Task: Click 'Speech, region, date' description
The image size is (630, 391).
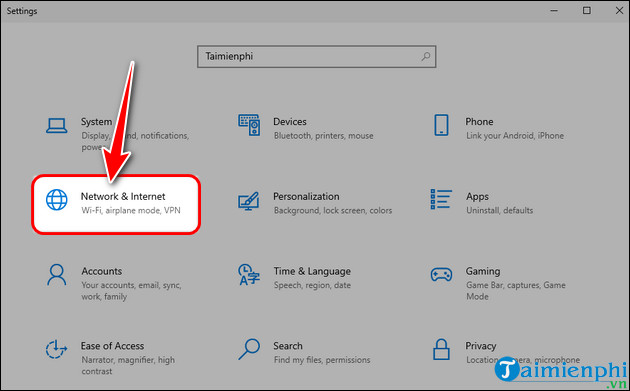Action: click(312, 285)
